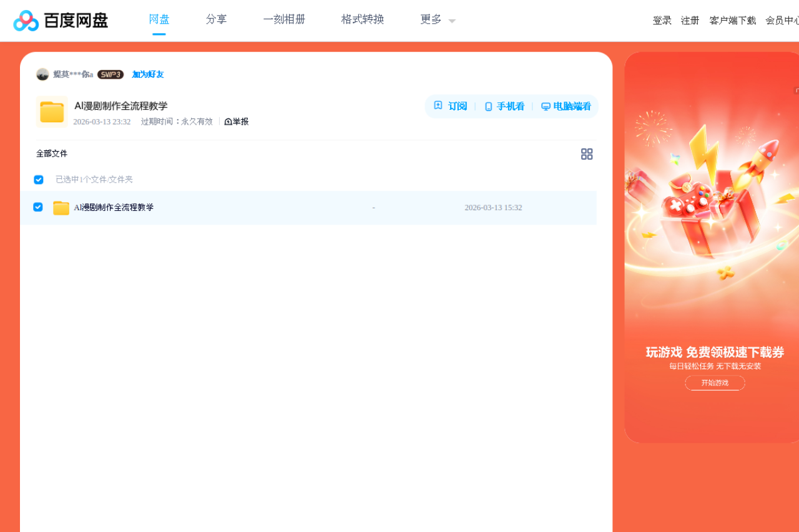Click the 手机看 phone icon
799x532 pixels.
[488, 106]
